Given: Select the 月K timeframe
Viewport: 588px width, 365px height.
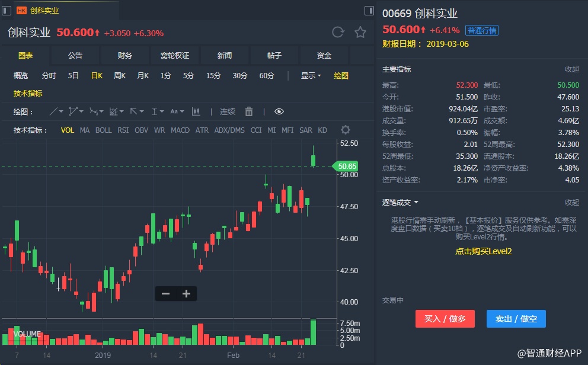Looking at the screenshot, I should (143, 76).
